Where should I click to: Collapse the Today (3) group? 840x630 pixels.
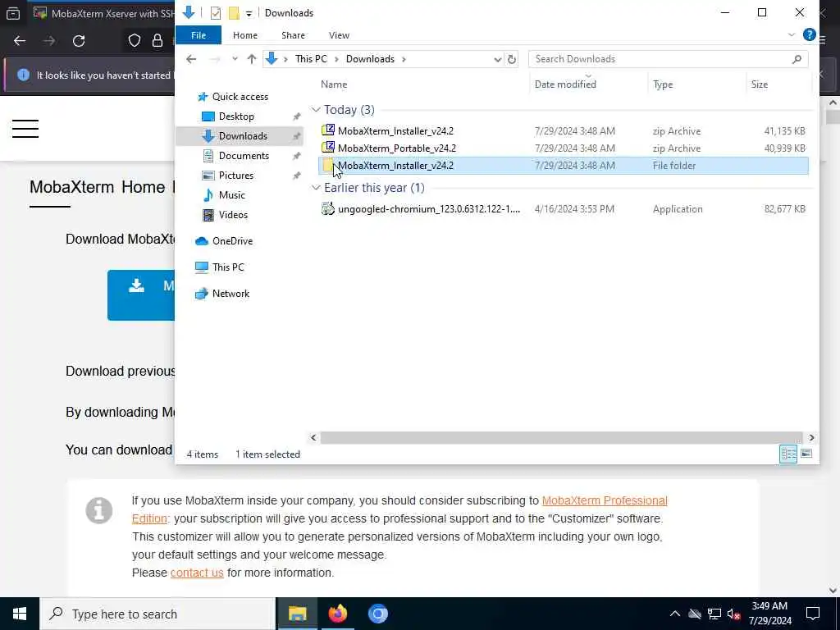(x=316, y=110)
